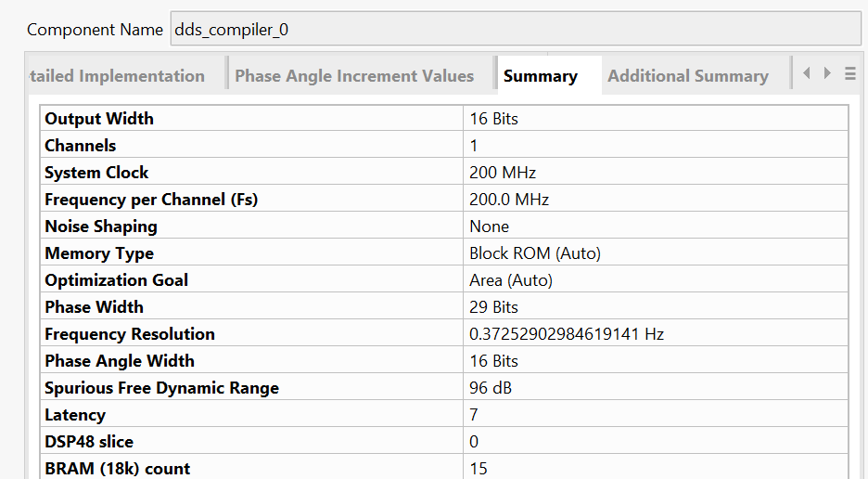
Task: Select the Frequency per Channel (Fs) label
Action: point(151,200)
